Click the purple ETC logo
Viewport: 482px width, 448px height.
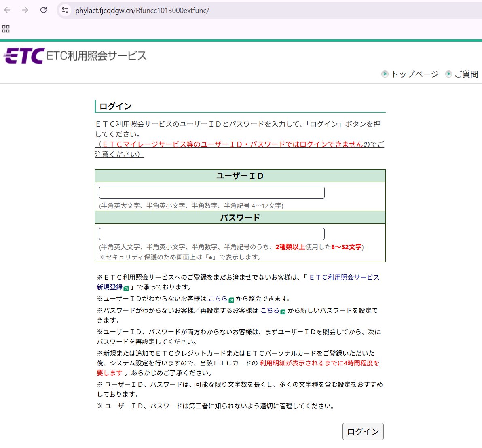point(24,56)
